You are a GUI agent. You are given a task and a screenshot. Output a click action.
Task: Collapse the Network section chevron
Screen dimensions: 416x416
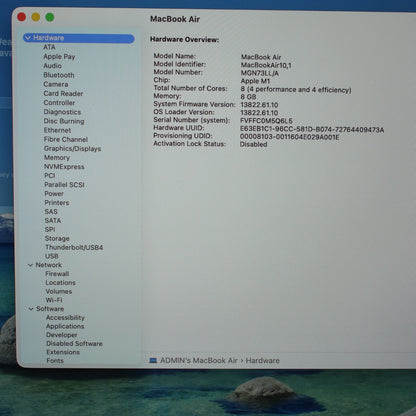pos(30,265)
